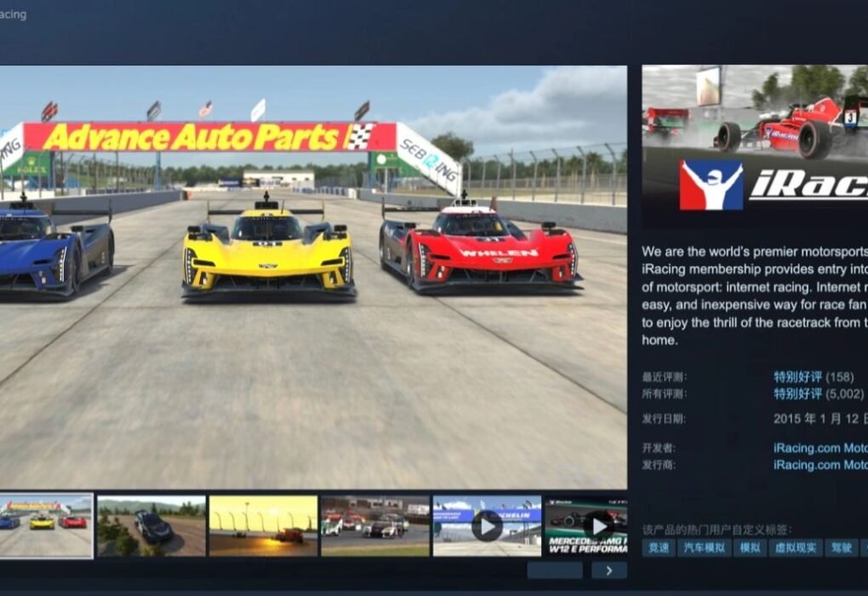The width and height of the screenshot is (868, 596).
Task: Click the game description paragraph
Action: point(755,295)
